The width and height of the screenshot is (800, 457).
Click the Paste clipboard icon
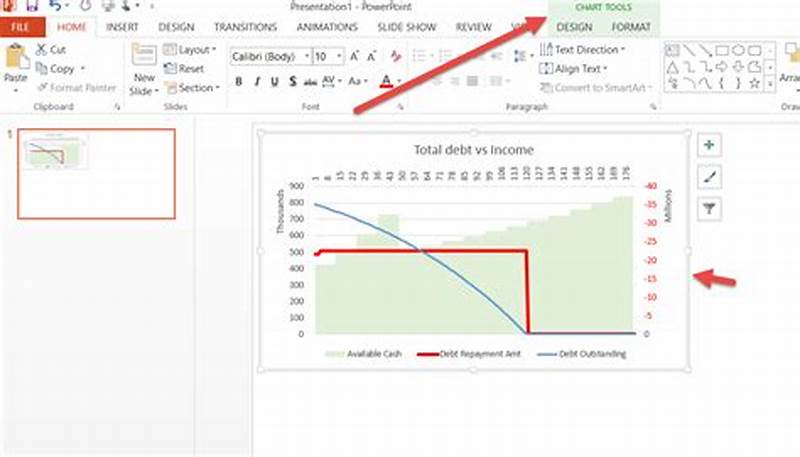coord(16,57)
